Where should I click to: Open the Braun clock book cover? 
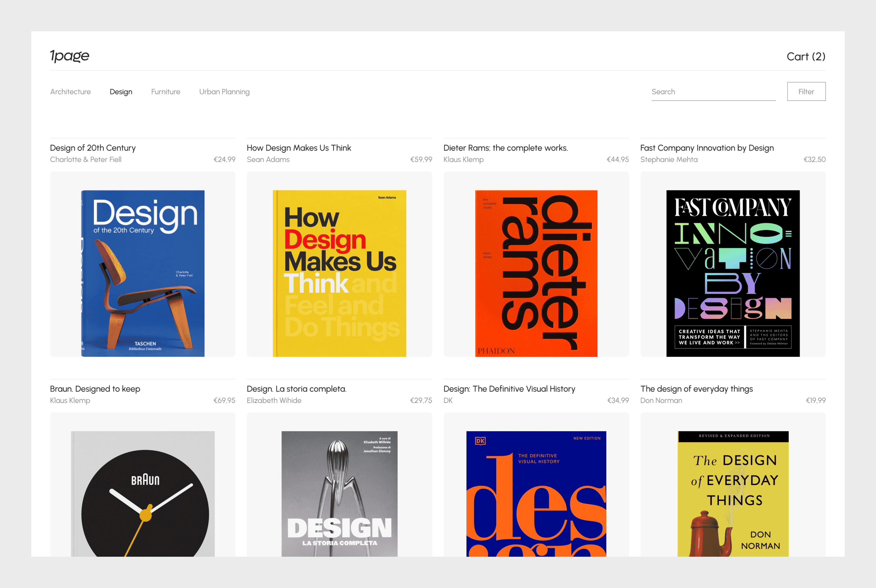(x=143, y=493)
